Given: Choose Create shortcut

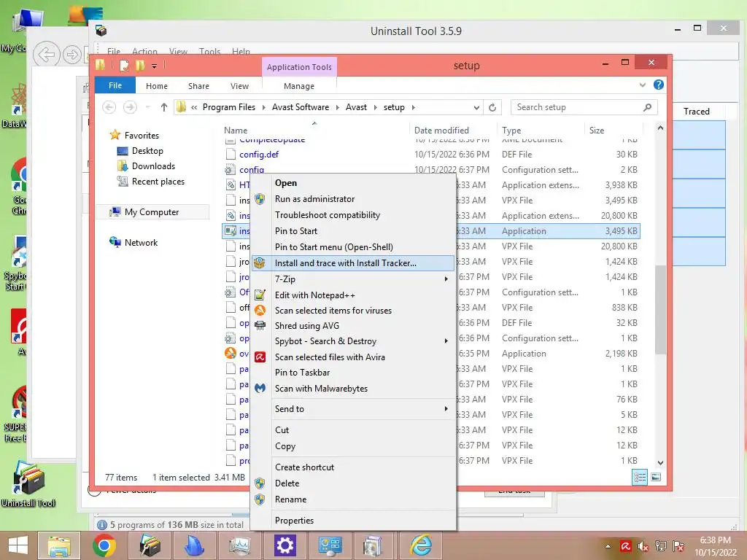Looking at the screenshot, I should tap(304, 467).
